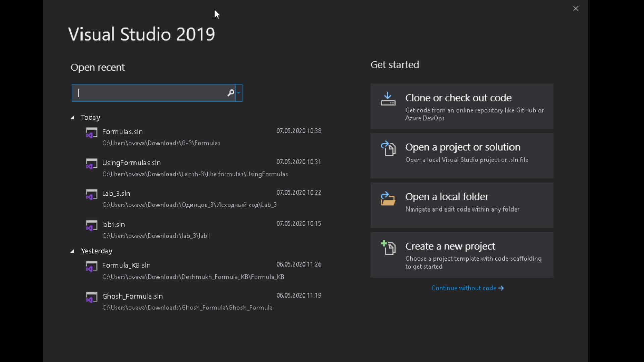The height and width of the screenshot is (362, 644).
Task: Click the Open a project or solution icon
Action: 388,148
